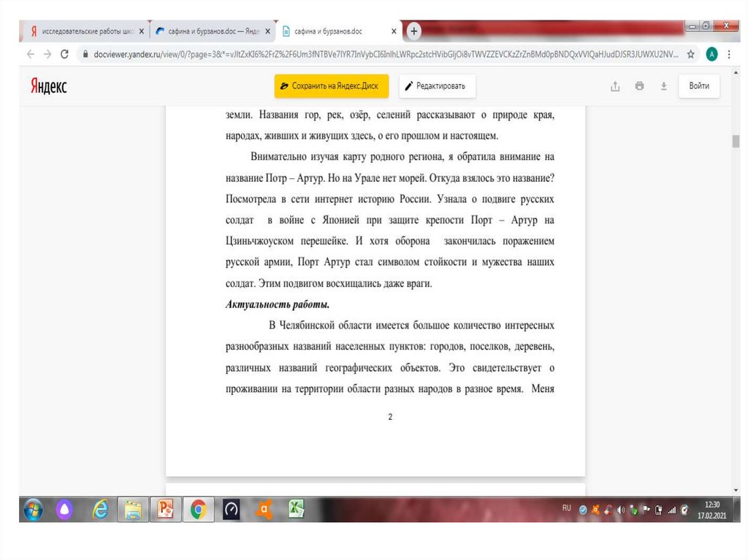
Task: Click the clock showing 12:30
Action: tap(711, 505)
